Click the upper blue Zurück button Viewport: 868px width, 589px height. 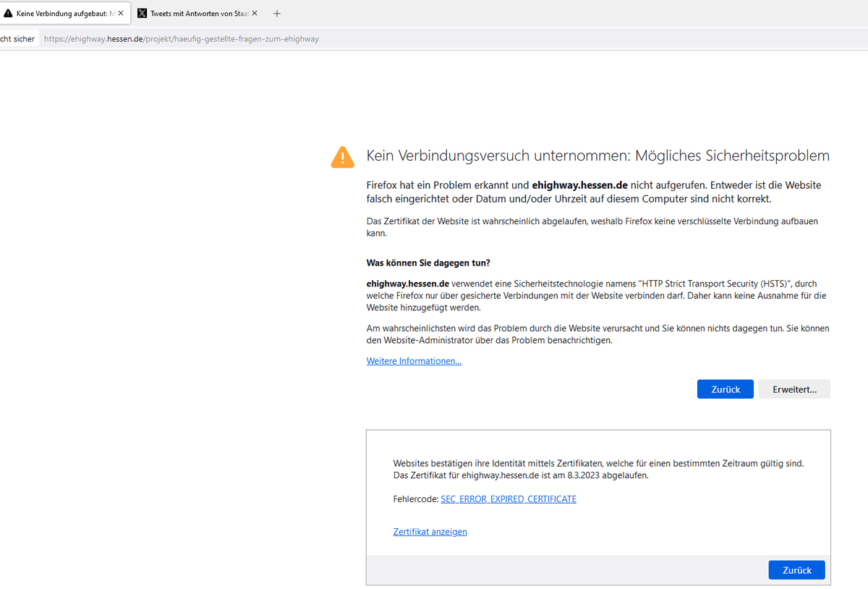click(x=726, y=389)
